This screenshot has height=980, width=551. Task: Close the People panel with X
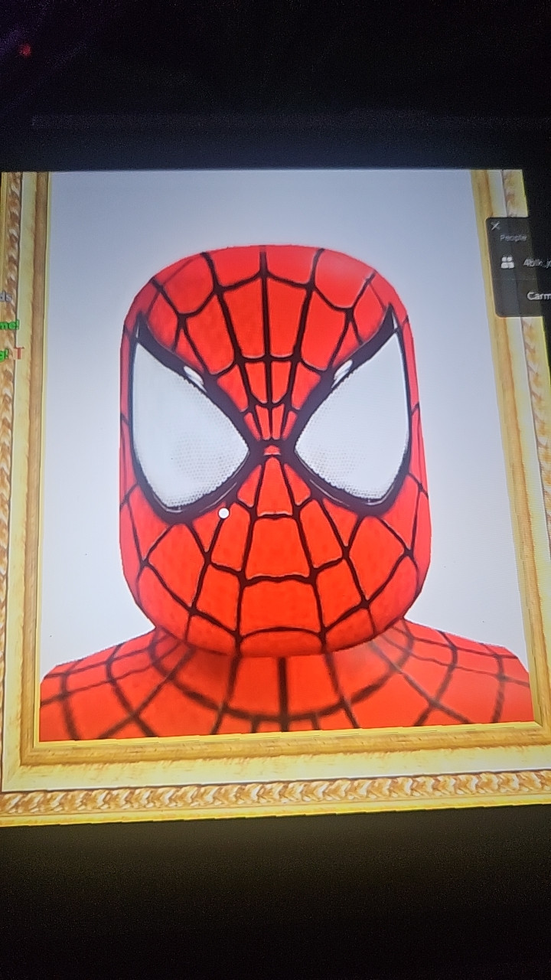point(495,225)
